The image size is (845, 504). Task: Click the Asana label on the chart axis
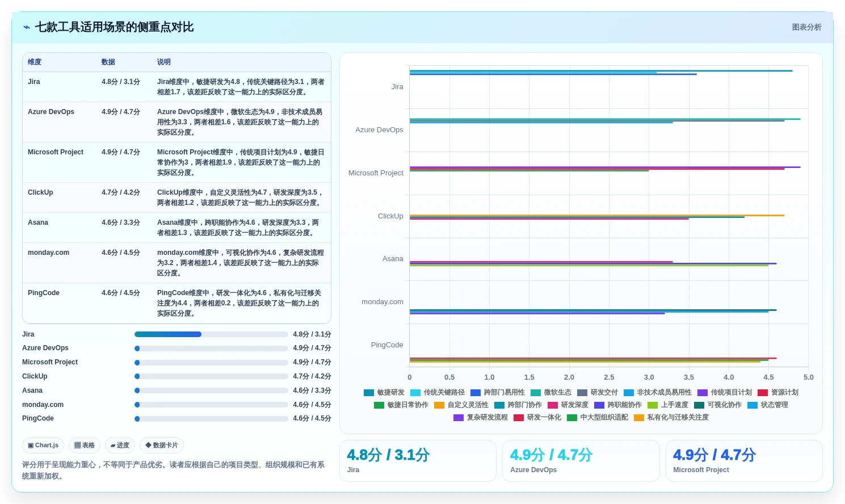tap(393, 259)
